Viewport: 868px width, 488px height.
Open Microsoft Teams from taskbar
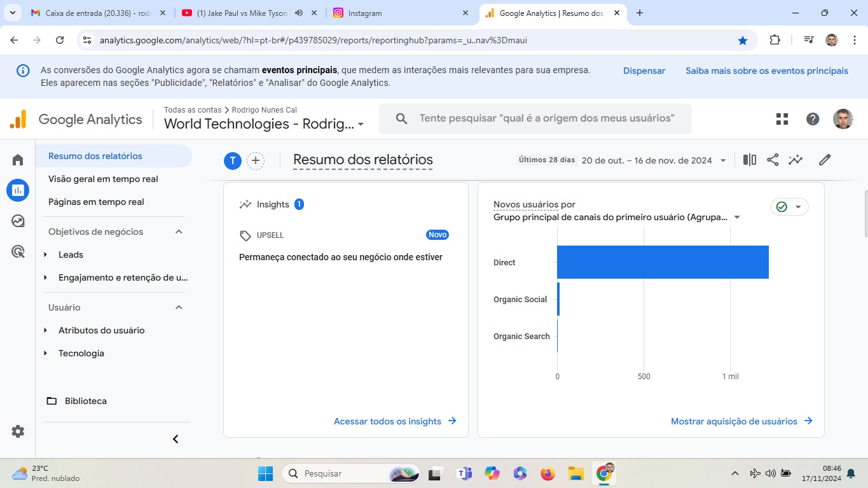coord(464,473)
